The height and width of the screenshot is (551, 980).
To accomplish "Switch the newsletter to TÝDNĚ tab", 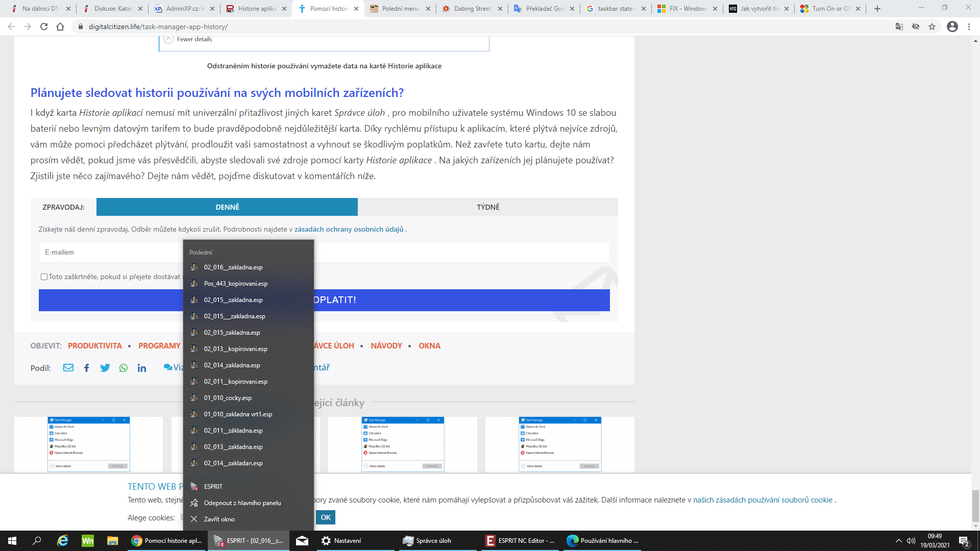I will 488,207.
